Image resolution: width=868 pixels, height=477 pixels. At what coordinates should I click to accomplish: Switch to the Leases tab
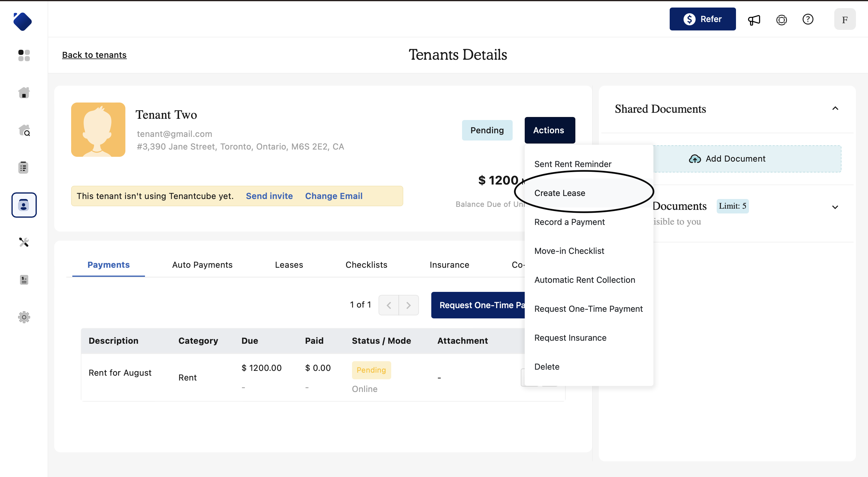[x=289, y=265]
